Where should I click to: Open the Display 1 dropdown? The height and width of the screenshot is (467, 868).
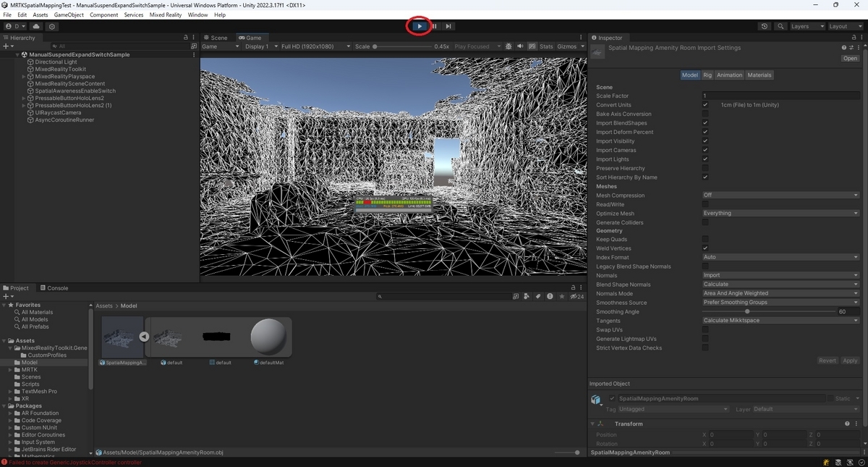click(260, 46)
